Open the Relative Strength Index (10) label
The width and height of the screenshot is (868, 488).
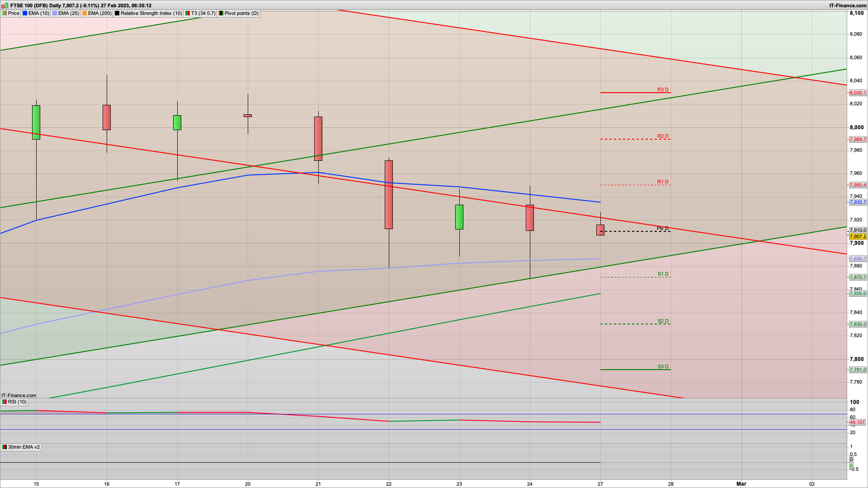151,14
